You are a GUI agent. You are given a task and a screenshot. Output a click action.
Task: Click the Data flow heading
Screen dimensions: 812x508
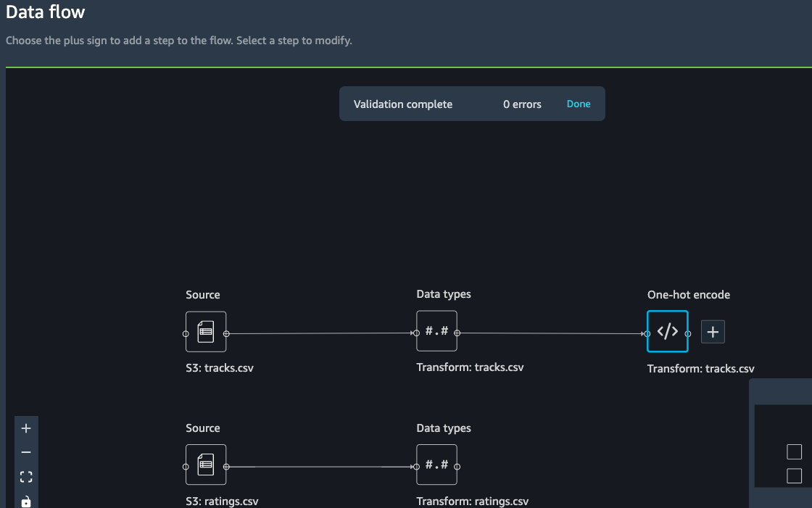point(45,12)
